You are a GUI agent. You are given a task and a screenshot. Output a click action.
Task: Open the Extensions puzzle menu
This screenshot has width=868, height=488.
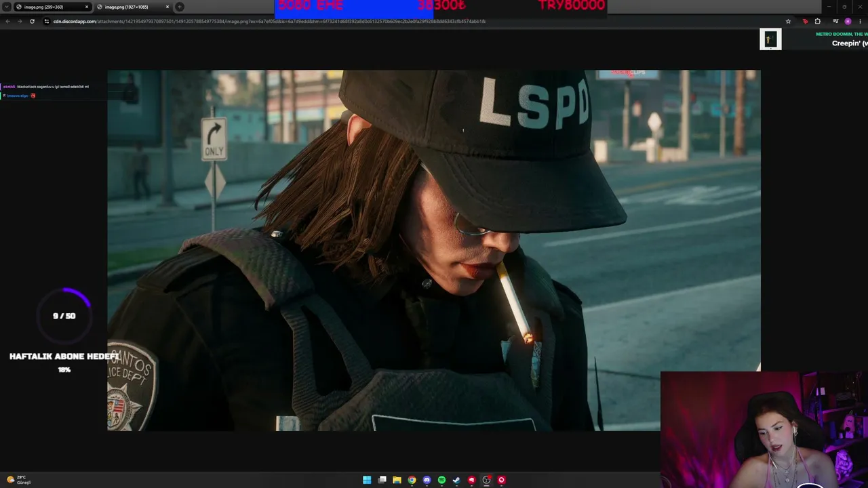click(817, 21)
